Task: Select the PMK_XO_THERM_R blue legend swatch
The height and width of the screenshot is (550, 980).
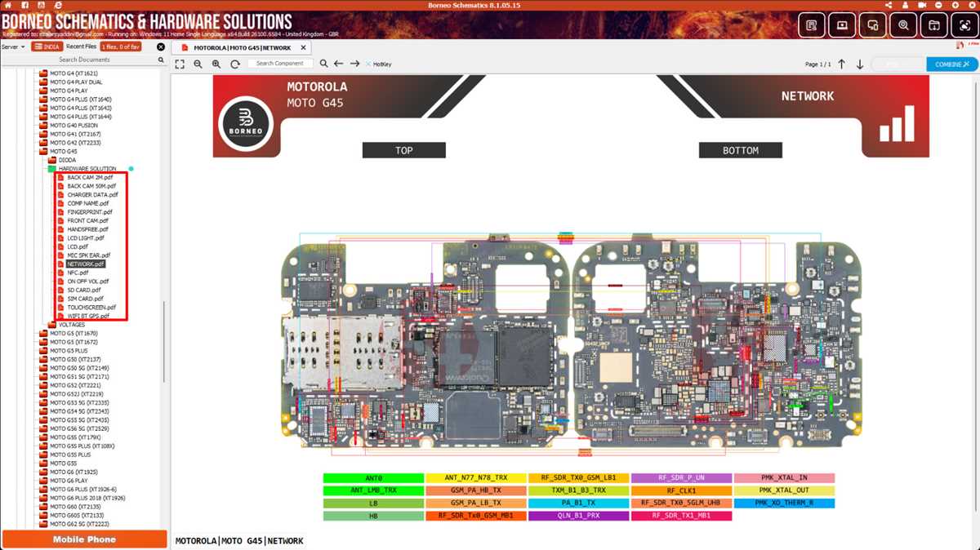Action: tap(784, 503)
